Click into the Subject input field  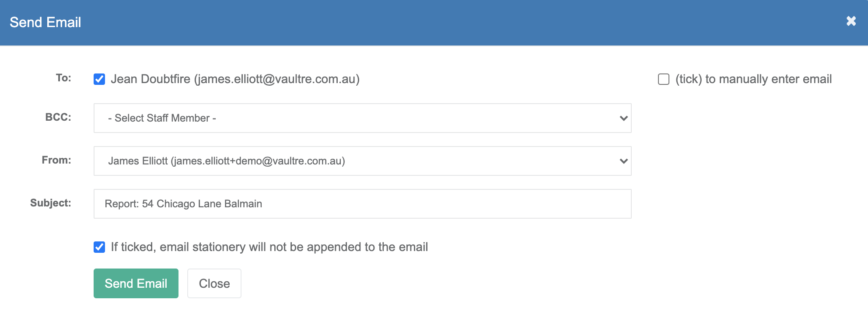pos(362,204)
